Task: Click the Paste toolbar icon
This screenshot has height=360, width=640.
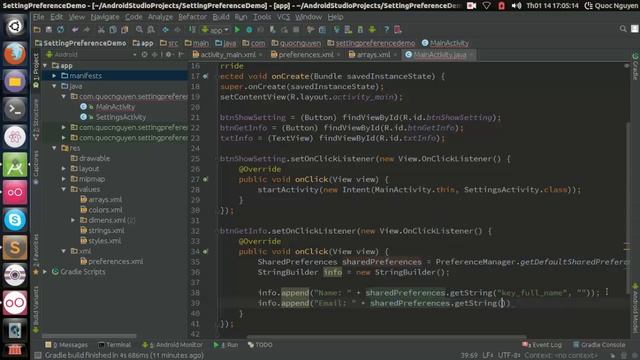Action: tap(124, 29)
